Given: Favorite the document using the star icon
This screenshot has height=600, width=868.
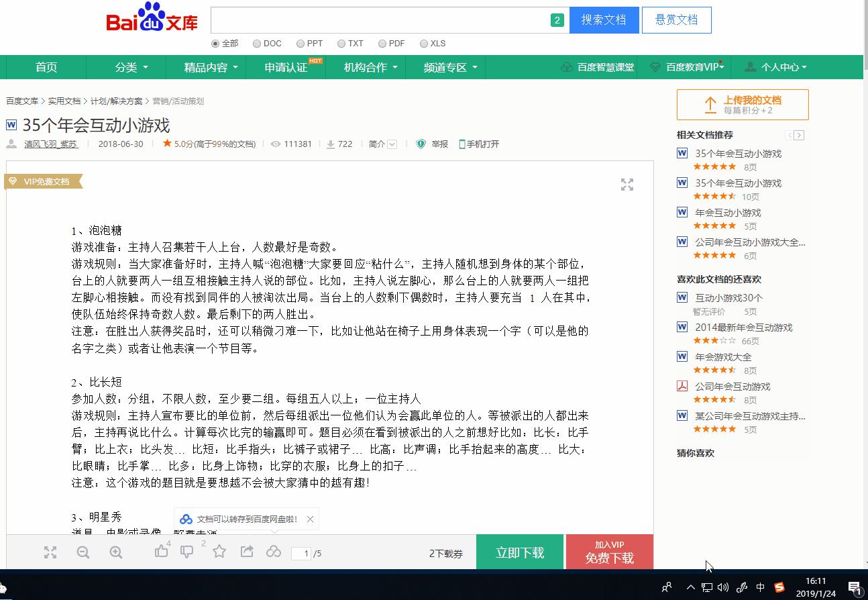Looking at the screenshot, I should [219, 552].
